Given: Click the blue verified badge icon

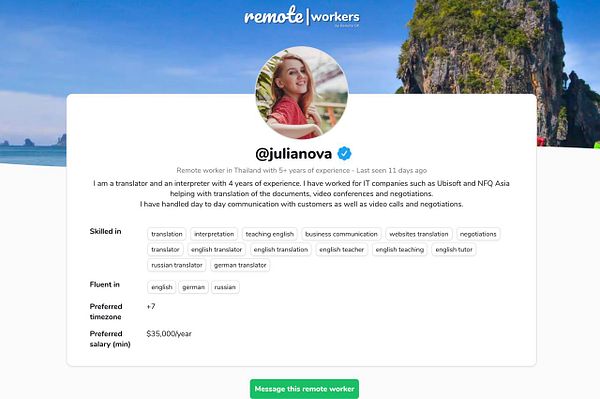Looking at the screenshot, I should [344, 153].
